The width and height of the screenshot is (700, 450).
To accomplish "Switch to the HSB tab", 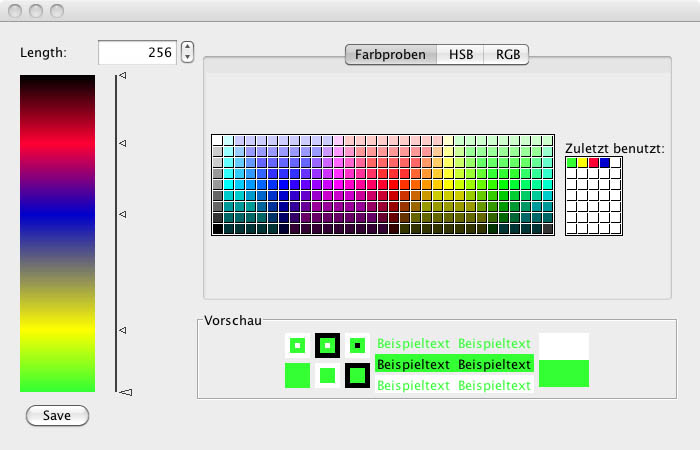I will point(460,55).
